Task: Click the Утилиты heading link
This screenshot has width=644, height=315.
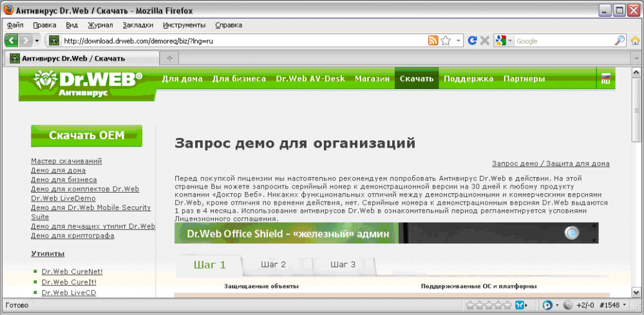Action: click(x=48, y=253)
